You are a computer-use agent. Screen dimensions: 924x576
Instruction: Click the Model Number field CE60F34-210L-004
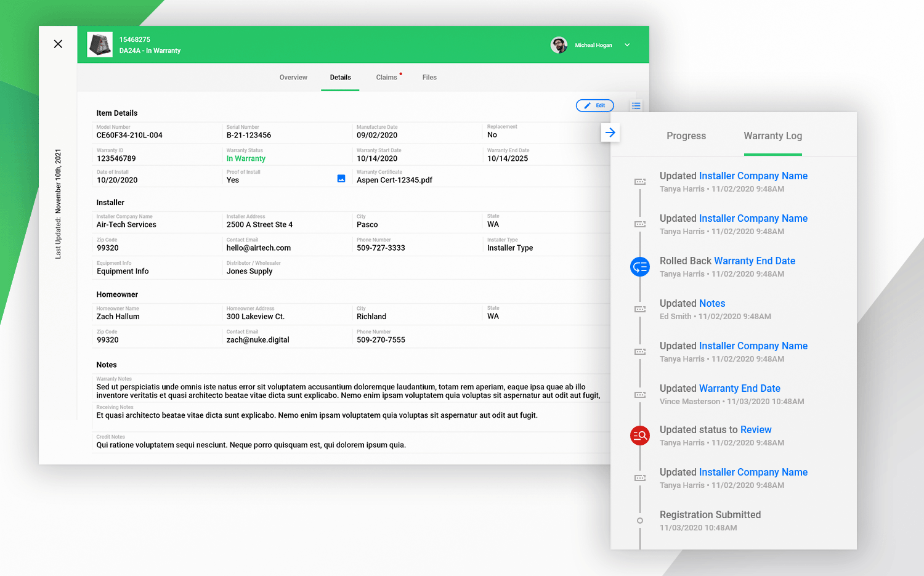click(129, 136)
